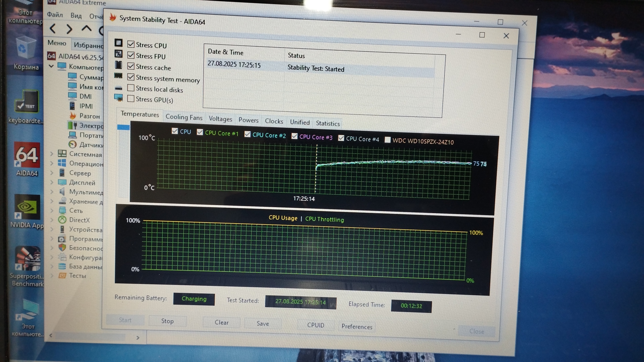This screenshot has height=362, width=644.
Task: Expand the Дисплей tree node
Action: 52,182
